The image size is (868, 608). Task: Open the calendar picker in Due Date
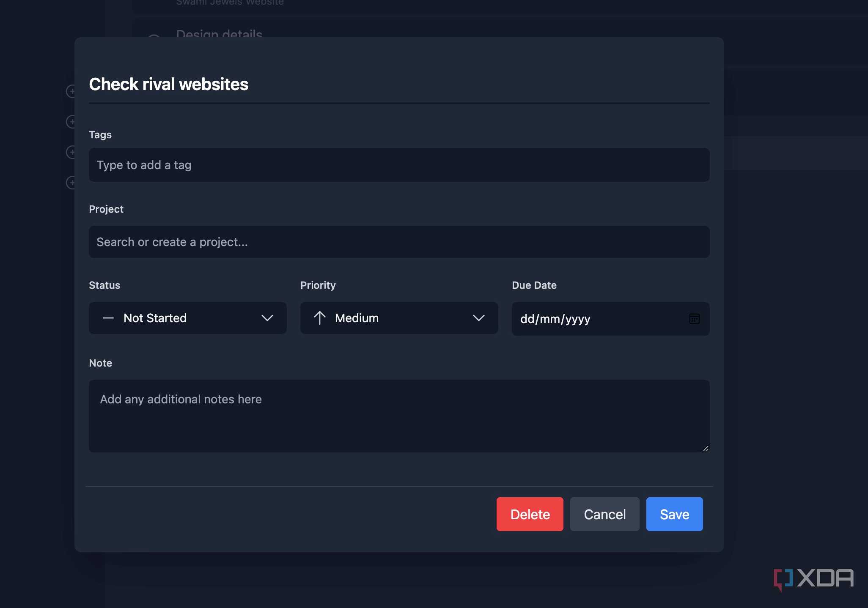(x=694, y=319)
